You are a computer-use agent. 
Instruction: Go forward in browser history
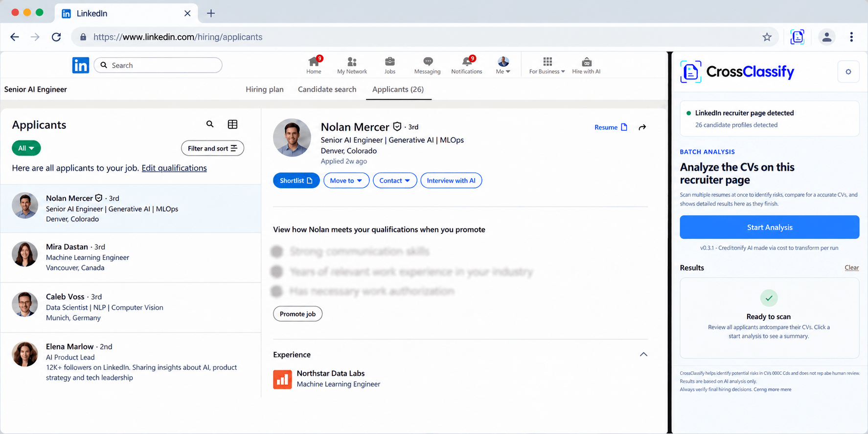coord(35,37)
